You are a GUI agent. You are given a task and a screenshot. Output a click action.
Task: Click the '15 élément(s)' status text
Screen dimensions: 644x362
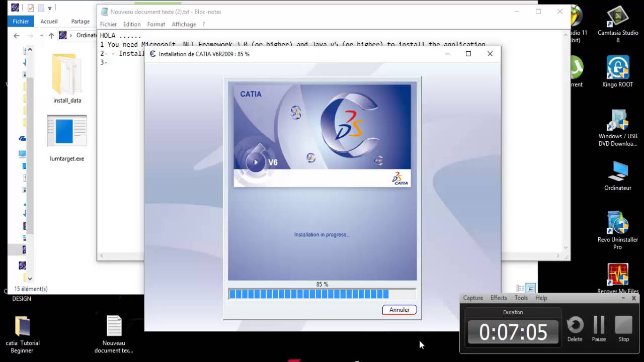click(31, 289)
